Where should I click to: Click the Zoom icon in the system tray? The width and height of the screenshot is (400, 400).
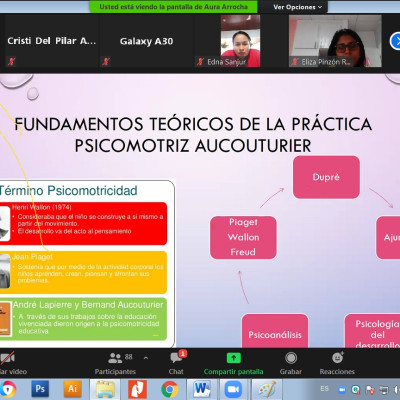click(342, 389)
